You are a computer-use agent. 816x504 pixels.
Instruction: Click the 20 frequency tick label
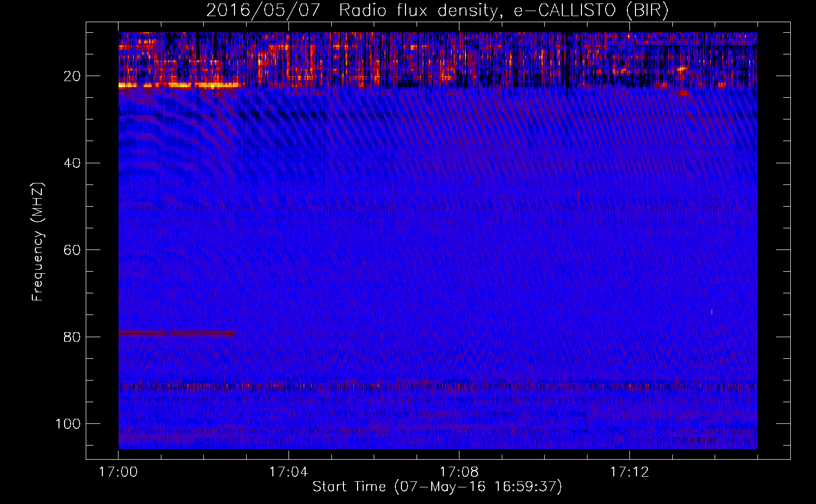pos(73,76)
